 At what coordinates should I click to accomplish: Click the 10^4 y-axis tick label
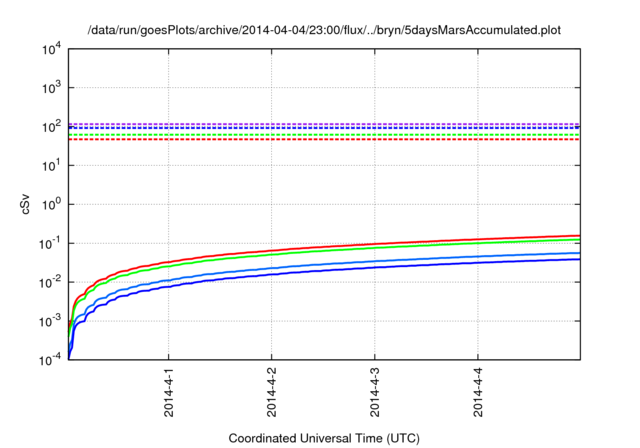tap(51, 49)
